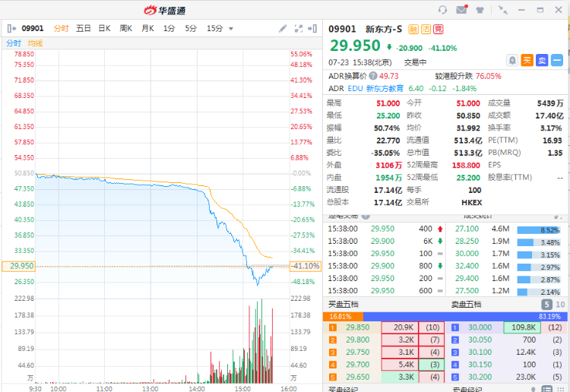Image resolution: width=570 pixels, height=392 pixels.
Task: Click the 沽 short-sell badge
Action: coord(426,29)
